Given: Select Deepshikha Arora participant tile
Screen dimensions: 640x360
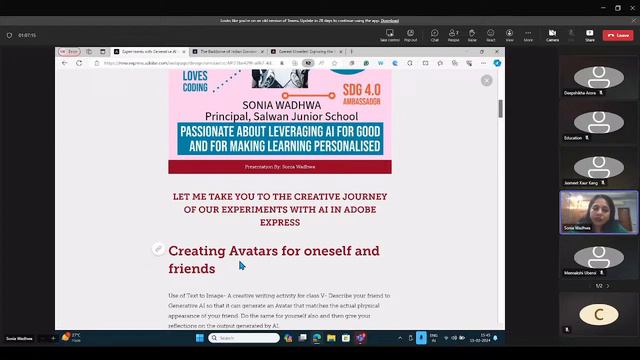Looking at the screenshot, I should coord(598,78).
